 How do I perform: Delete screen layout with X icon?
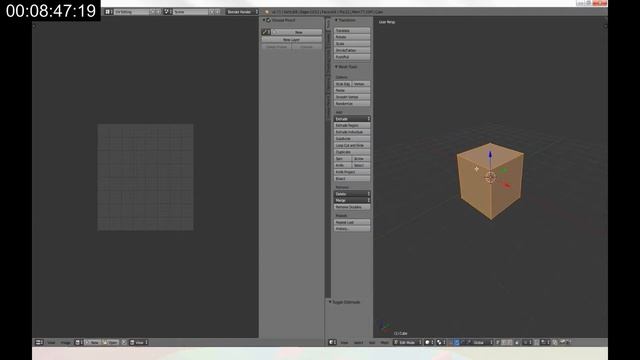pos(159,12)
